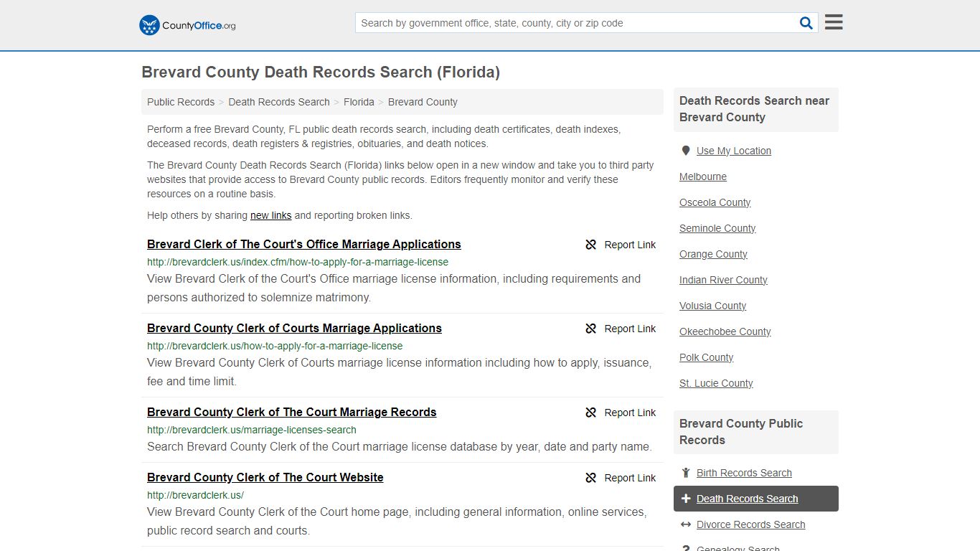Screen dimensions: 980x551
Task: Click the Divorce Records Search arrows icon
Action: tap(685, 524)
